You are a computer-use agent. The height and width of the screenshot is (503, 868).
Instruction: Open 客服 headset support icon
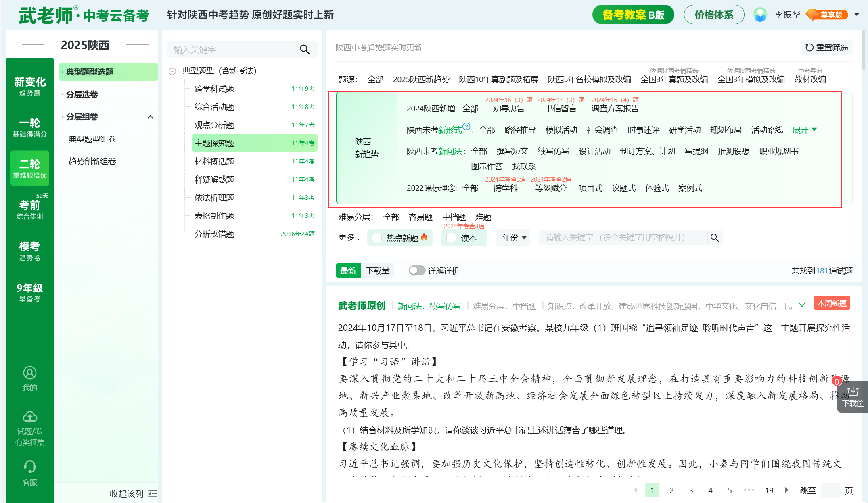(x=29, y=467)
